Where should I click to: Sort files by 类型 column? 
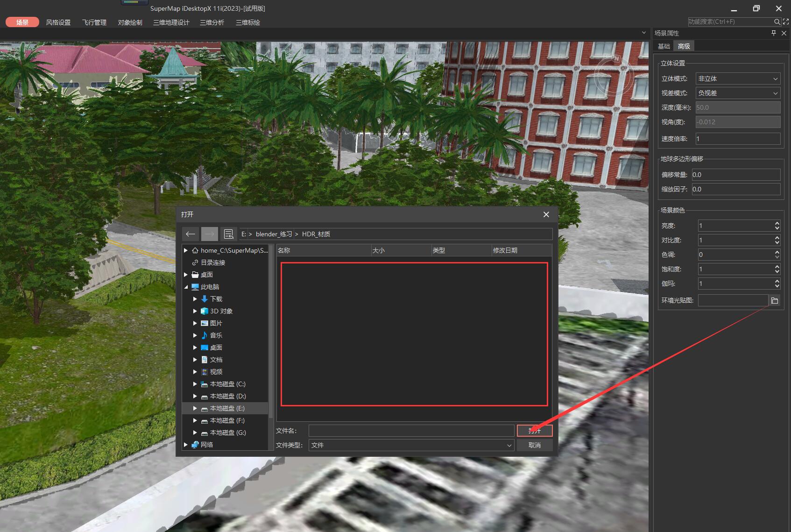[x=461, y=250]
